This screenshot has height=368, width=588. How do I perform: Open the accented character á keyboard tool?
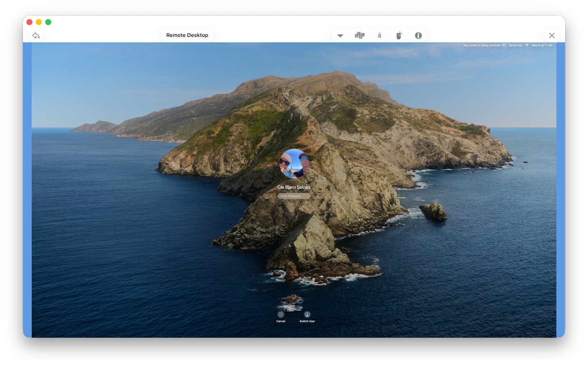[379, 36]
